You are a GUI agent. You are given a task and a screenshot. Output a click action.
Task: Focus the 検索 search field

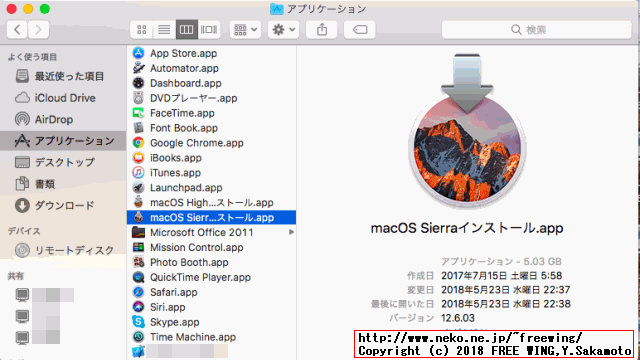click(x=536, y=29)
